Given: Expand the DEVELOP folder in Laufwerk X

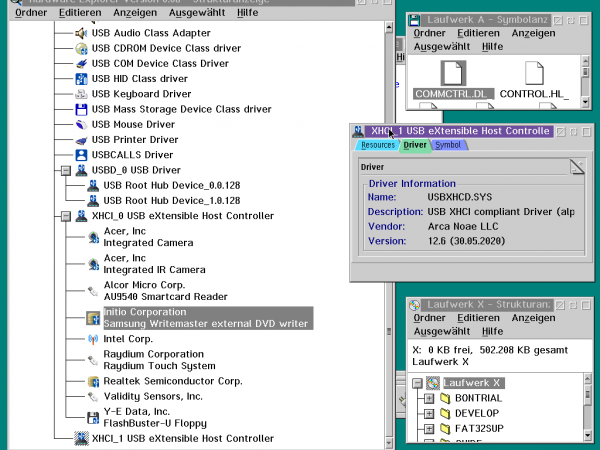Looking at the screenshot, I should 429,413.
